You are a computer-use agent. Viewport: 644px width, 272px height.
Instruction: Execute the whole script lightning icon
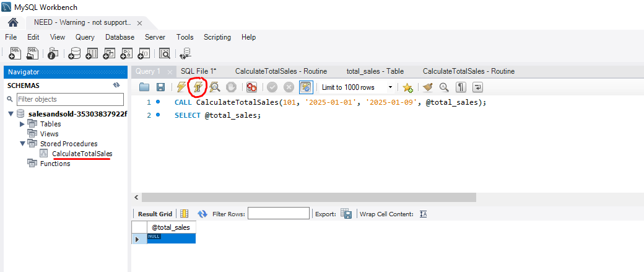181,87
